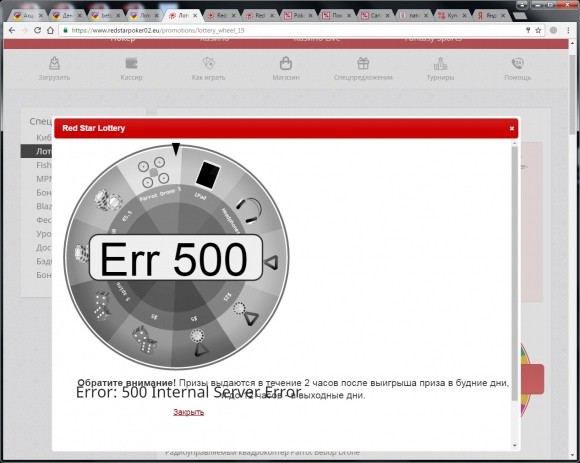Close the Red Star Lottery dialog
Viewport: 580px width, 463px height.
click(512, 128)
